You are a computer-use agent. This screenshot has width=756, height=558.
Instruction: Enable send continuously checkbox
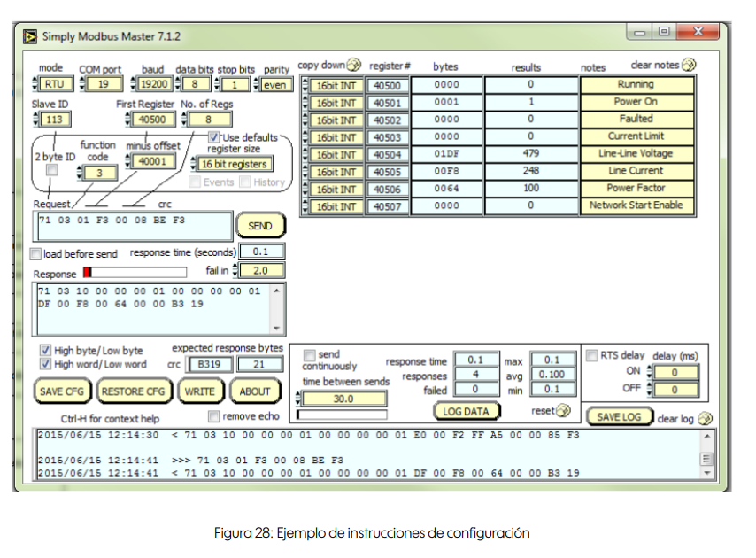(309, 355)
